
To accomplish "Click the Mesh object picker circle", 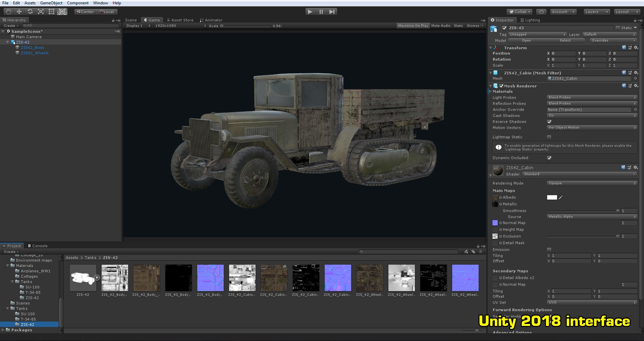I will [x=635, y=78].
